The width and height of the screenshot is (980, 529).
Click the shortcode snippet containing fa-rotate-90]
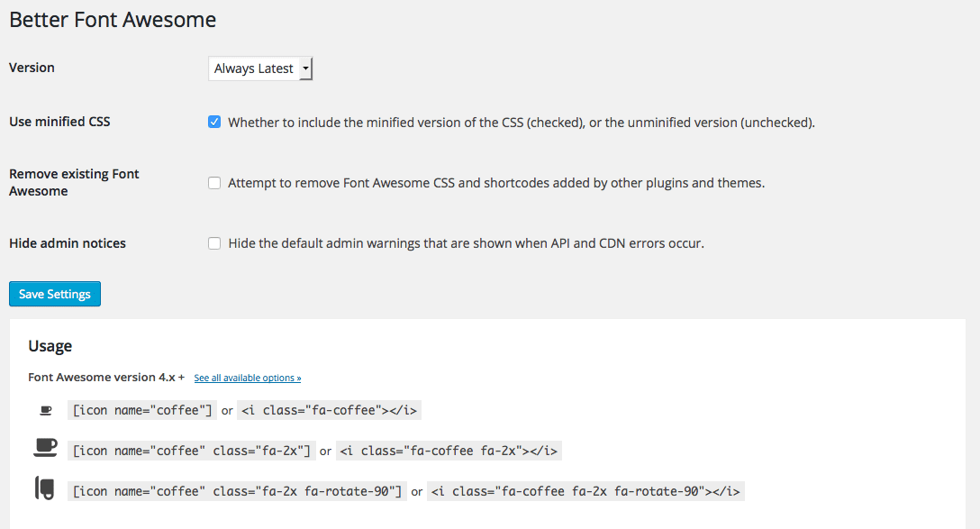pos(236,491)
